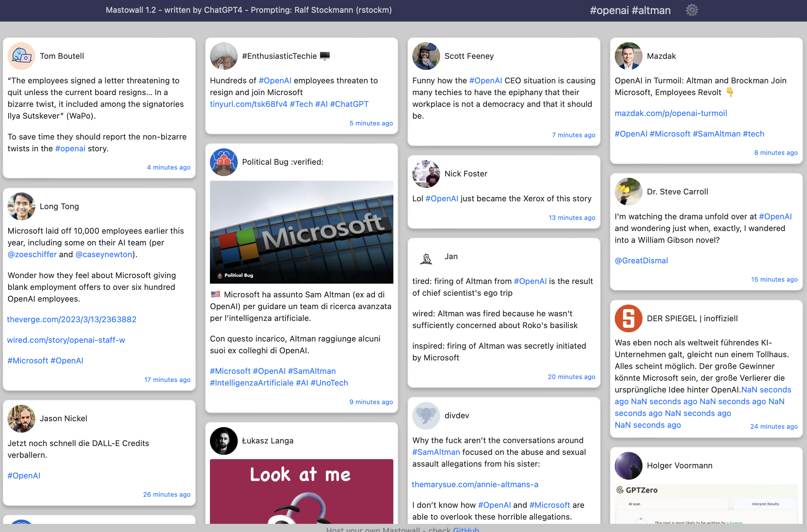Click #Tech hashtag in EnthusiasticTechie post
807x532 pixels.
301,104
